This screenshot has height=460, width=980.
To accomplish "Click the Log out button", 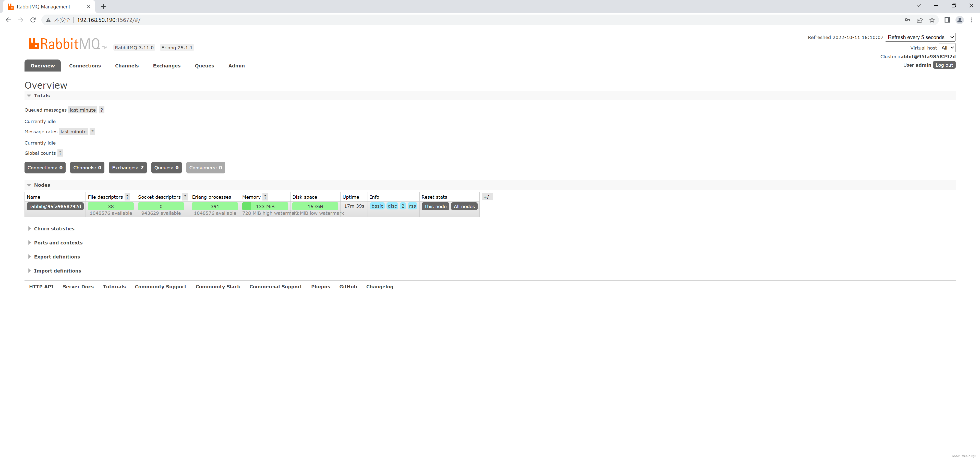I will click(944, 64).
